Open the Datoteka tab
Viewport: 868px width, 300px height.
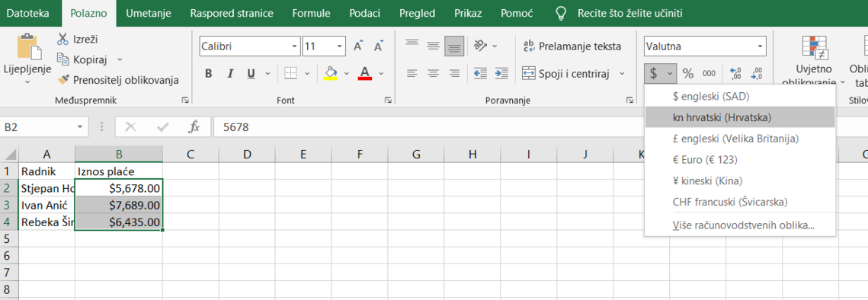(x=27, y=13)
